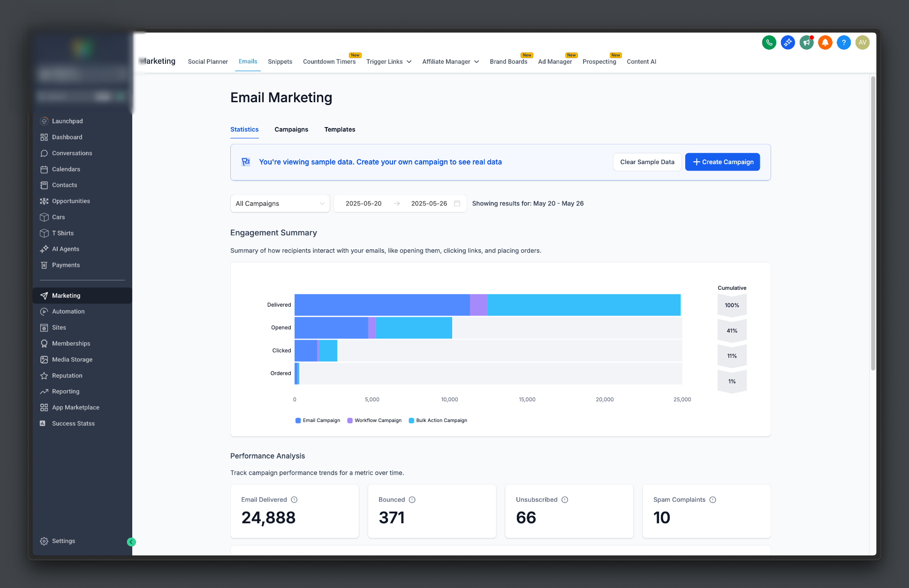Expand the Affiliate Manager menu
The width and height of the screenshot is (909, 588).
click(450, 62)
